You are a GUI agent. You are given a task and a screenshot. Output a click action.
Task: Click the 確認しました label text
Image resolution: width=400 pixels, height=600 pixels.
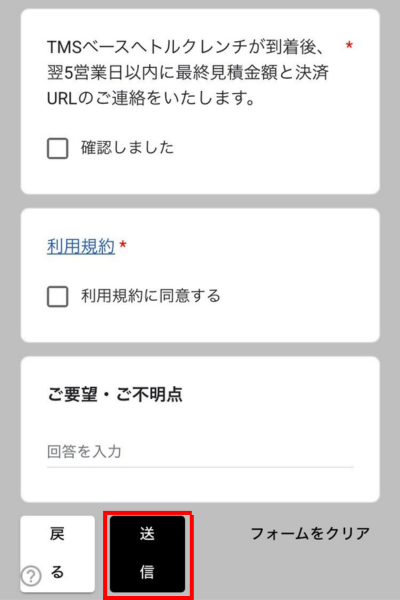(x=127, y=148)
